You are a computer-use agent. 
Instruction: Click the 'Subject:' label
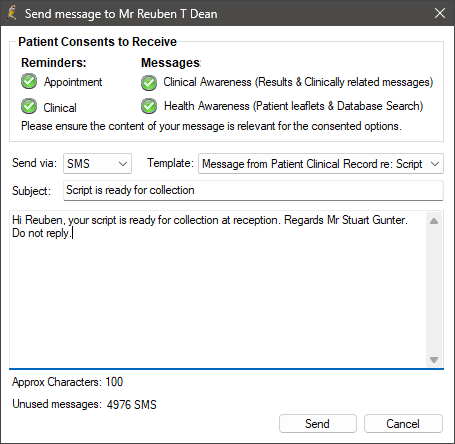click(31, 191)
